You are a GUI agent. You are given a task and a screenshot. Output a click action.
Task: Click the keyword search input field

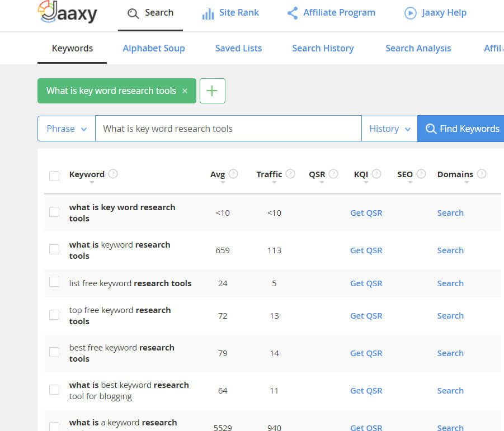coord(229,129)
